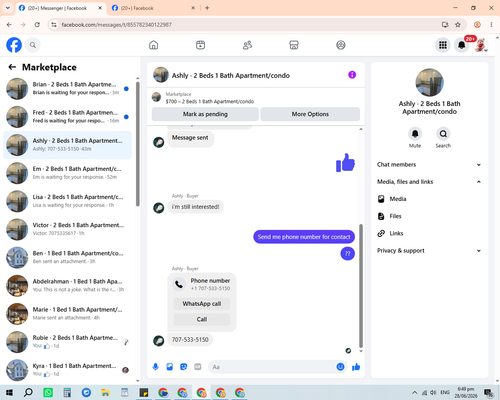This screenshot has width=500, height=400.
Task: Open shared Files list
Action: (429, 216)
